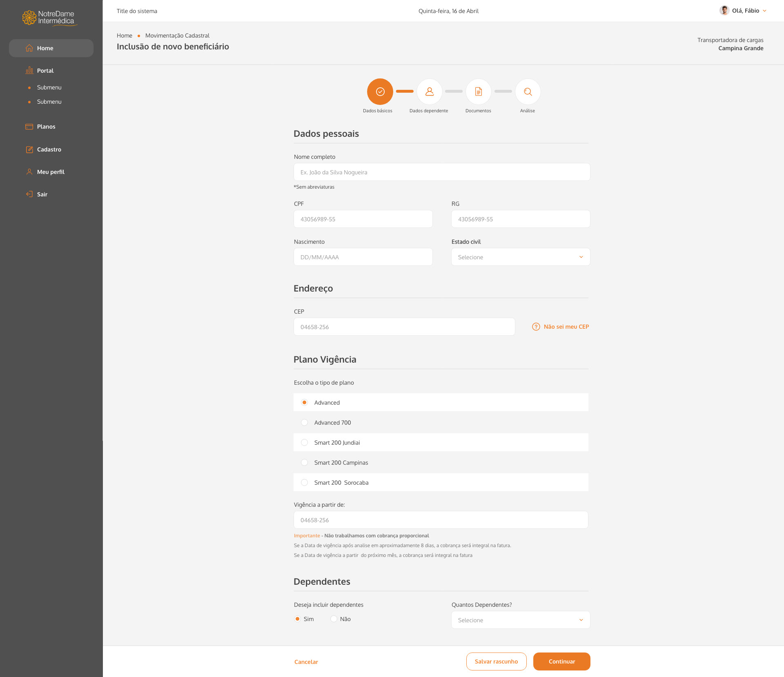Click the Nome completo input field
This screenshot has width=784, height=677.
(441, 172)
